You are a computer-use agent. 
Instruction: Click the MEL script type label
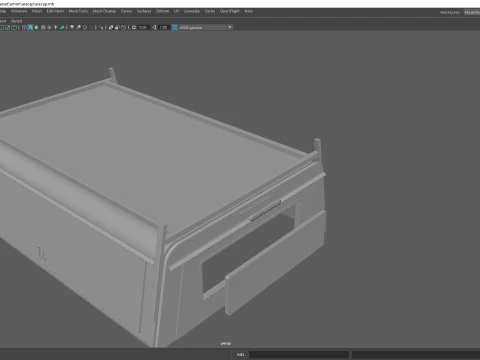pyautogui.click(x=241, y=354)
